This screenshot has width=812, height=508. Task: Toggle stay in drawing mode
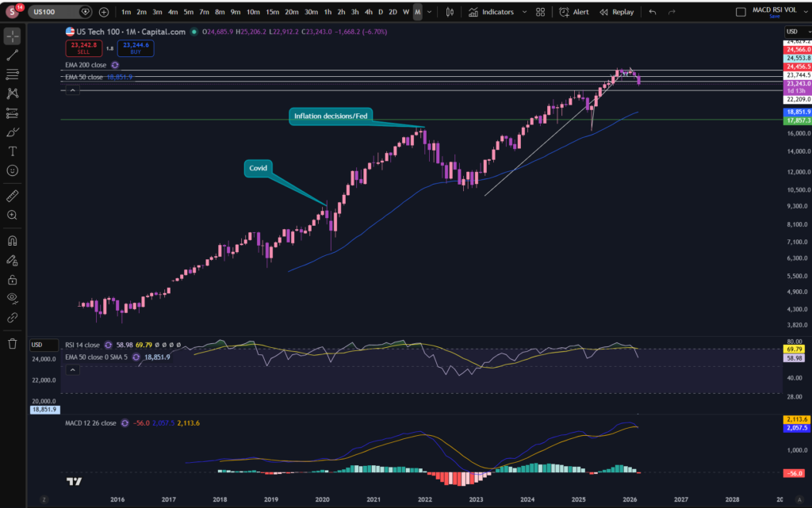tap(13, 260)
